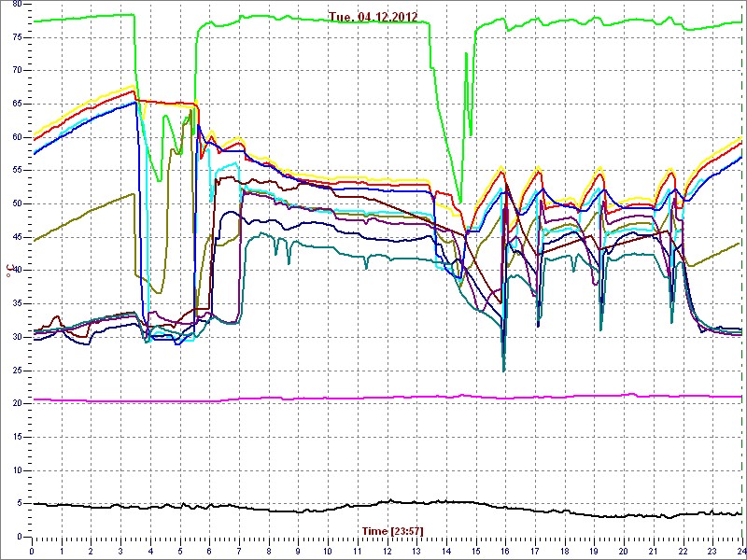This screenshot has width=747, height=560.
Task: Pick hour 1 on the time axis
Action: (62, 552)
